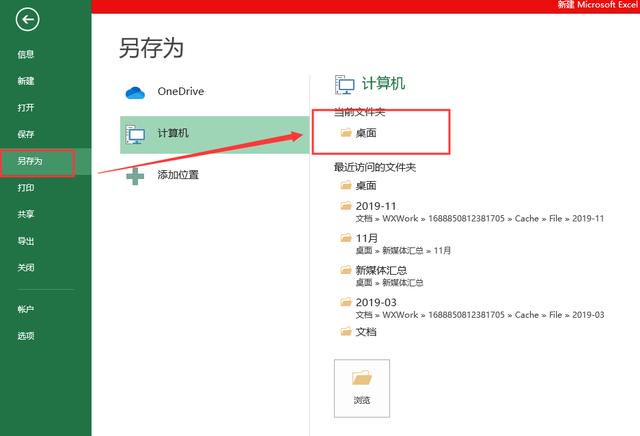The height and width of the screenshot is (436, 640).
Task: Click the 浏览 browse folder button
Action: 362,388
